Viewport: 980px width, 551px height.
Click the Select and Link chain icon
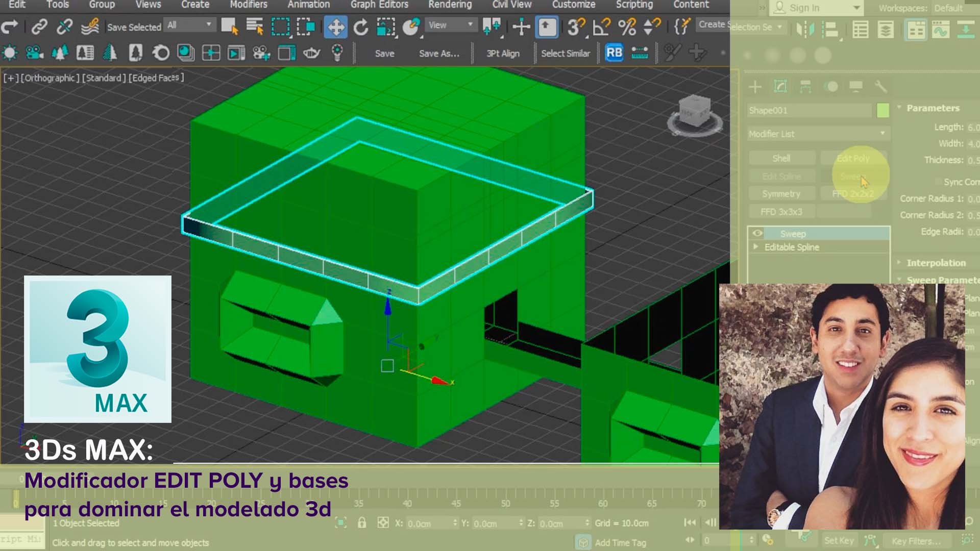coord(39,27)
